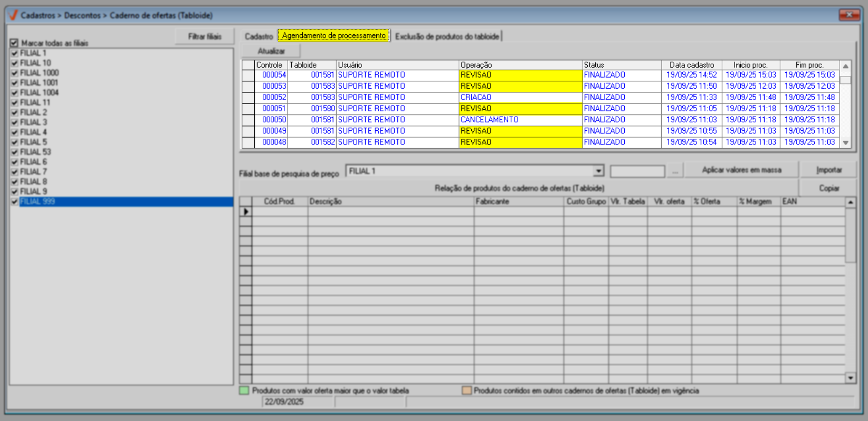Click the Aplicar valores em massa button
The image size is (868, 421).
pos(741,170)
